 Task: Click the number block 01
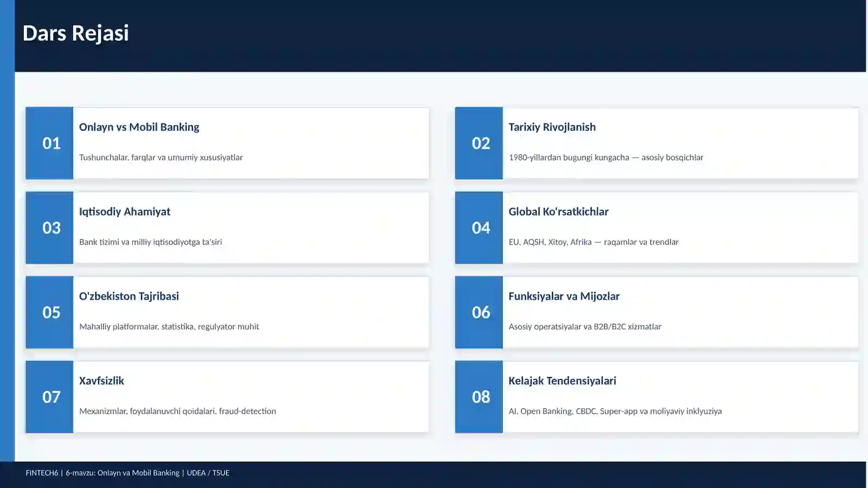(49, 143)
